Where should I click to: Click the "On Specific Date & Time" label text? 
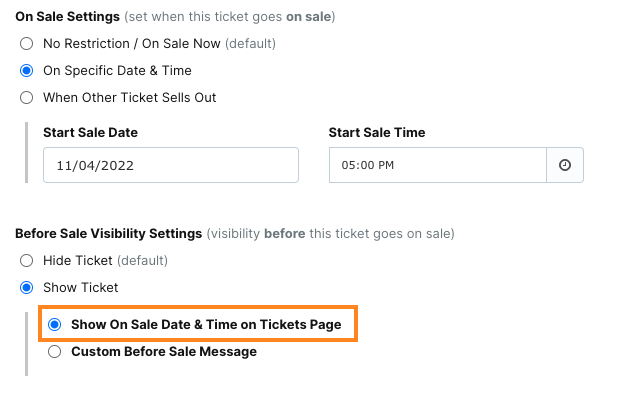pos(117,71)
